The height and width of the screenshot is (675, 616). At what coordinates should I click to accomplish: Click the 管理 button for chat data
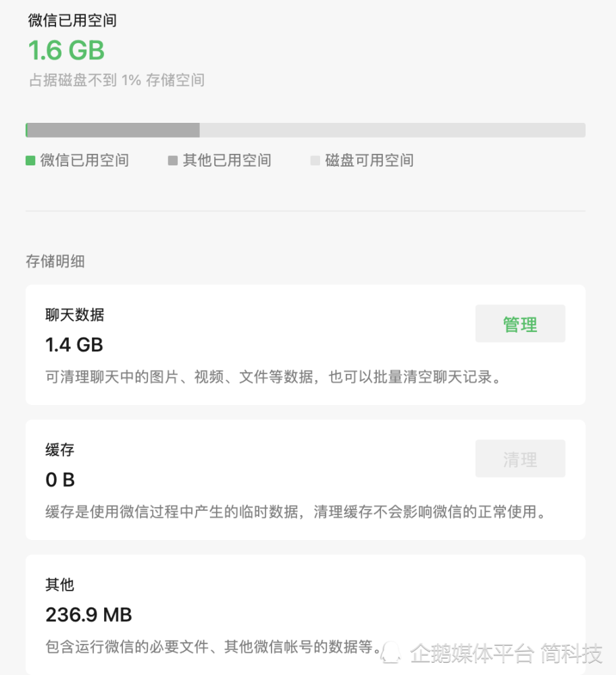coord(520,324)
